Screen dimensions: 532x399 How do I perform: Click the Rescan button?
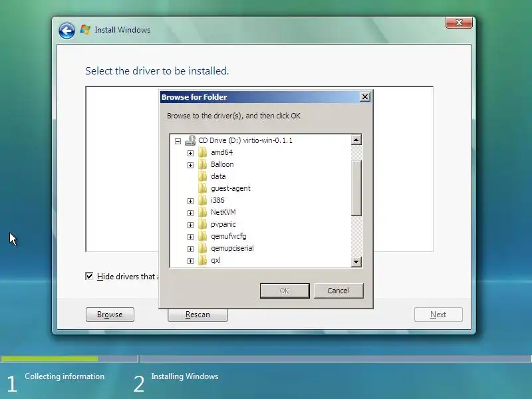(198, 315)
